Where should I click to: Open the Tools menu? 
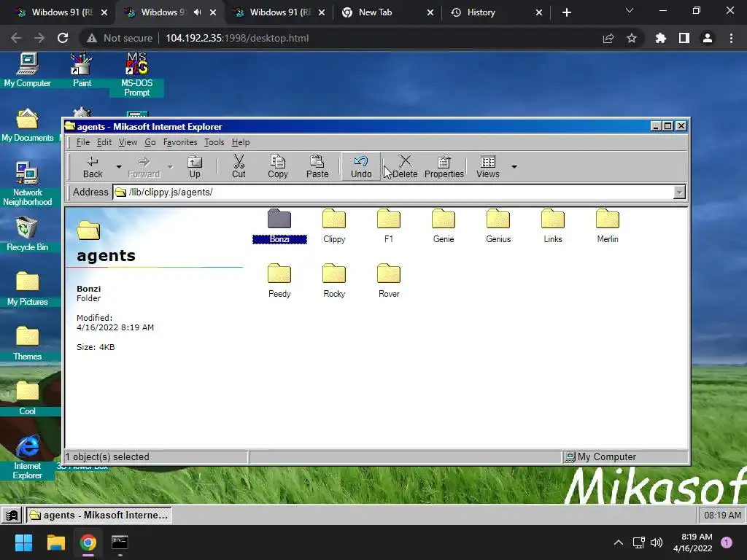tap(214, 142)
